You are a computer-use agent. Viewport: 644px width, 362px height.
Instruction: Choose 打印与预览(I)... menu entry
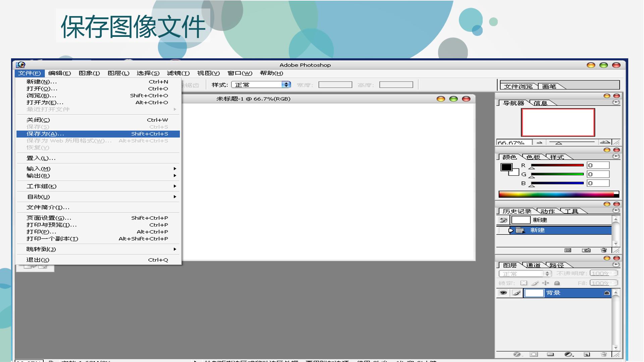tap(98, 225)
